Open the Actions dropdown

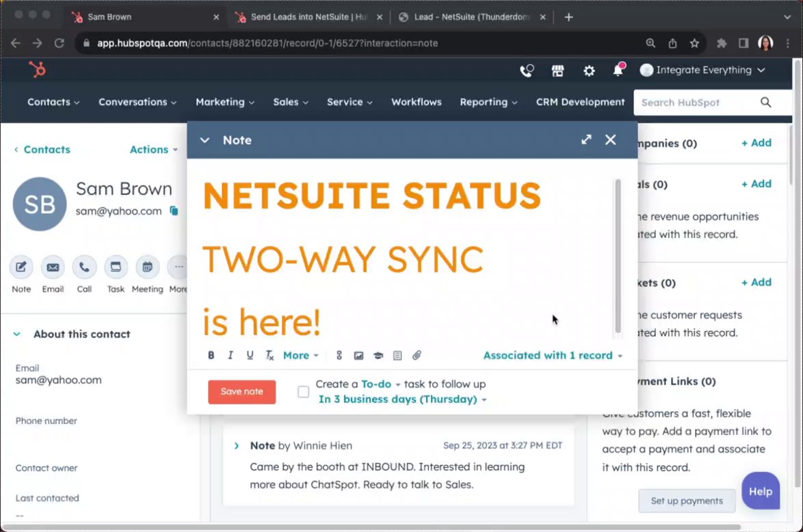[x=154, y=150]
